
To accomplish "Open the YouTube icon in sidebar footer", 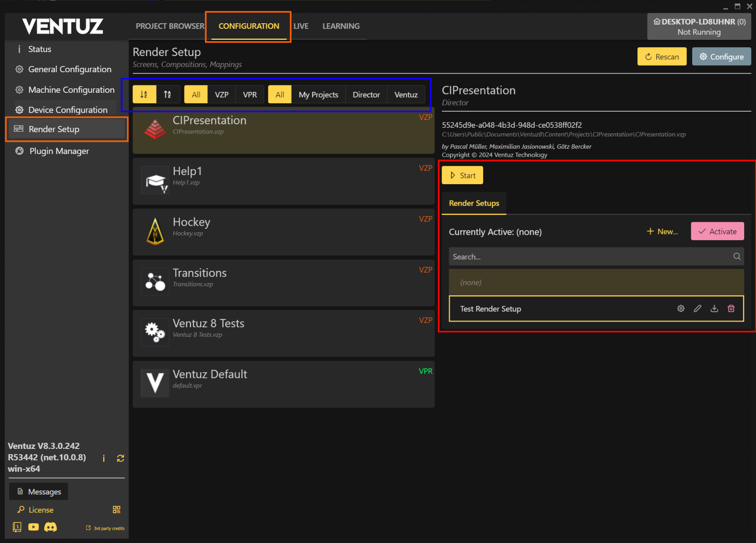I will (34, 527).
